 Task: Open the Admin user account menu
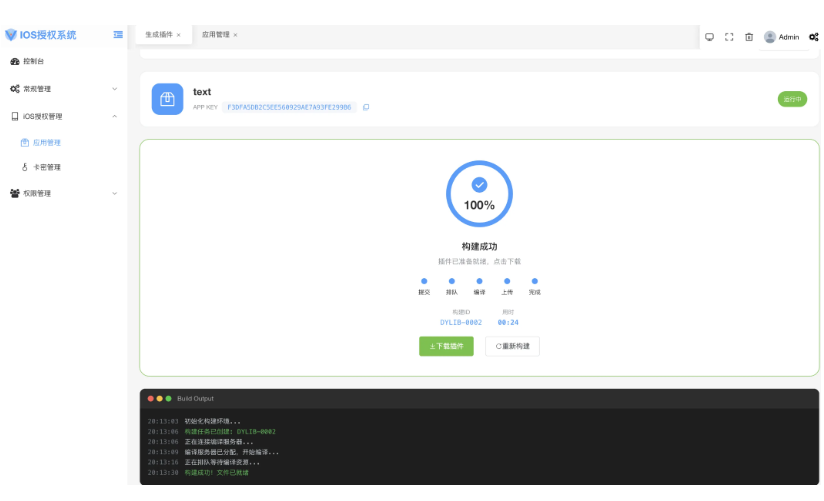click(782, 37)
